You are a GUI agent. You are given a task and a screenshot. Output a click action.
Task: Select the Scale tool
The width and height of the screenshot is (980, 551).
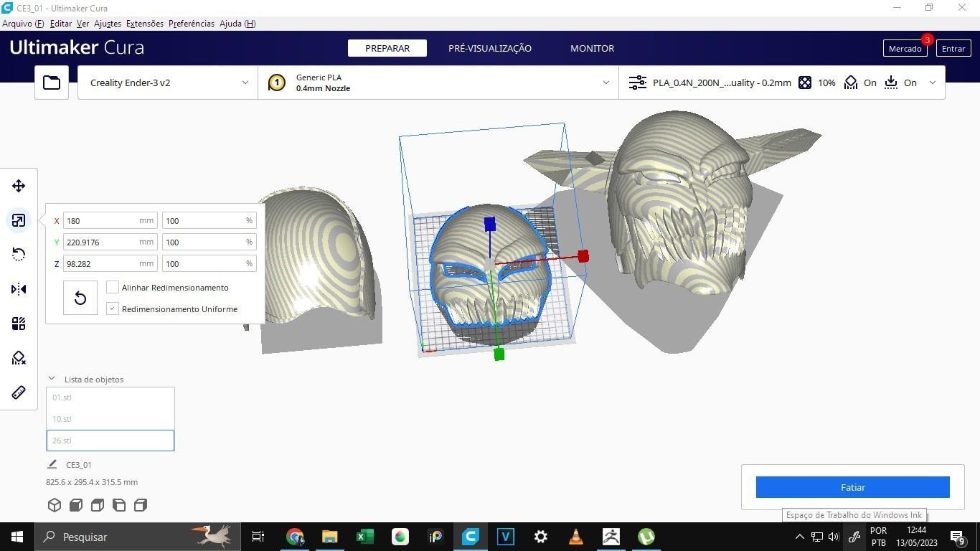pyautogui.click(x=19, y=220)
